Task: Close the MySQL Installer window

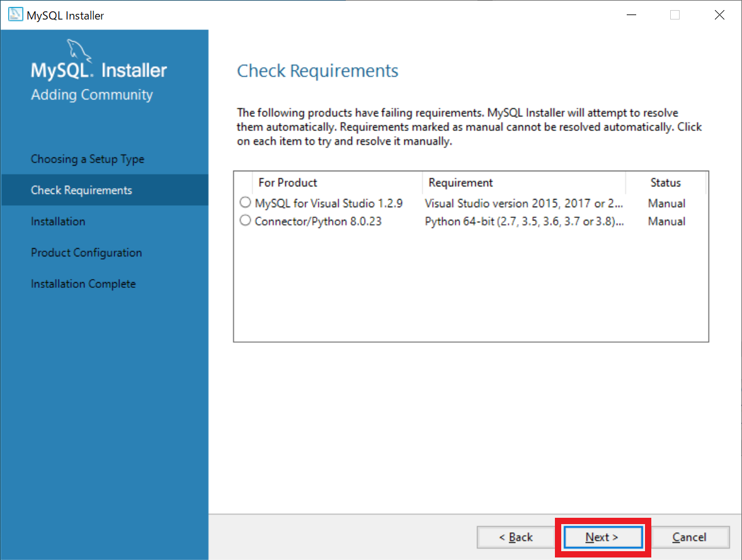Action: (719, 15)
